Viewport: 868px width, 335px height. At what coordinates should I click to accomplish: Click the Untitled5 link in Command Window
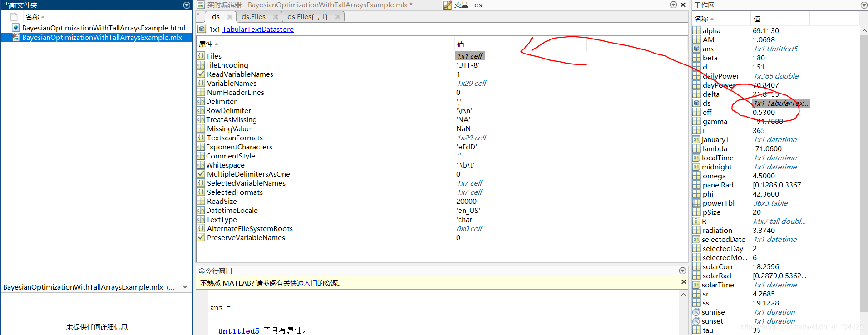pos(238,331)
